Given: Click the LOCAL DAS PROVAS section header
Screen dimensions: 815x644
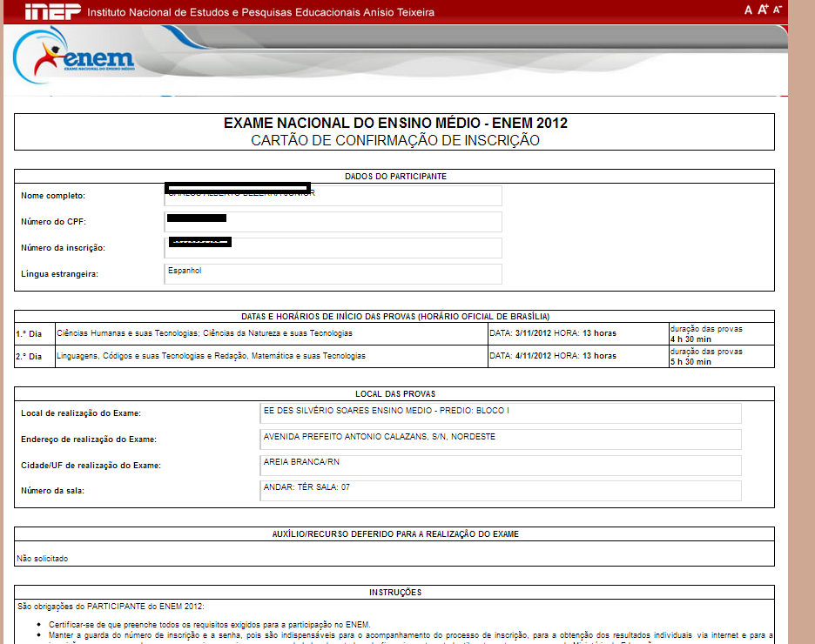Looking at the screenshot, I should [x=395, y=394].
